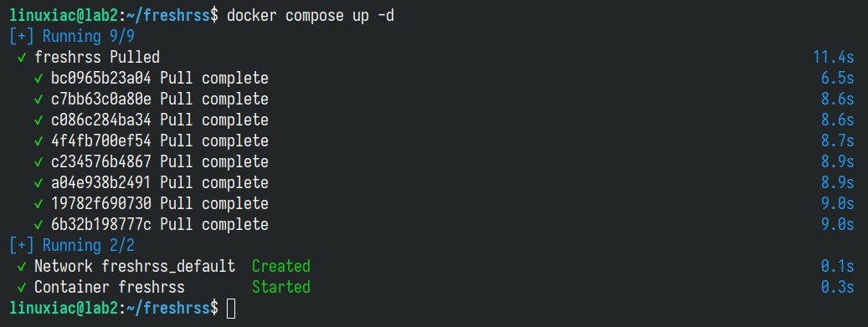The width and height of the screenshot is (868, 327).
Task: Click the layer hash c234576b4867
Action: (x=100, y=162)
